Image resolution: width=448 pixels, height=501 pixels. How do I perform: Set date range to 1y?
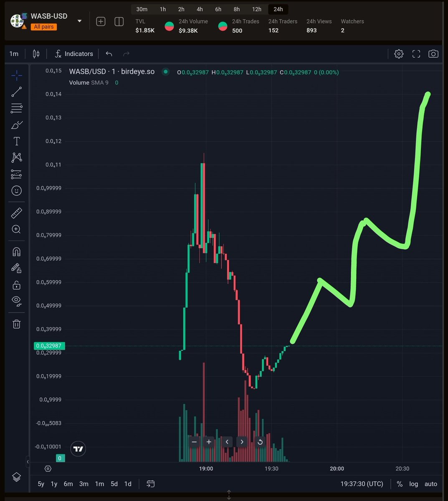click(x=54, y=484)
